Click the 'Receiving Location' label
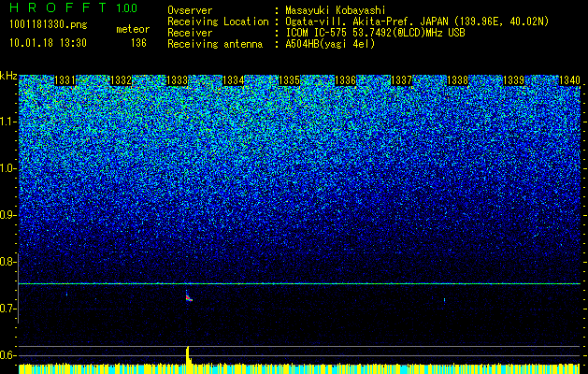The width and height of the screenshot is (588, 374). point(218,22)
